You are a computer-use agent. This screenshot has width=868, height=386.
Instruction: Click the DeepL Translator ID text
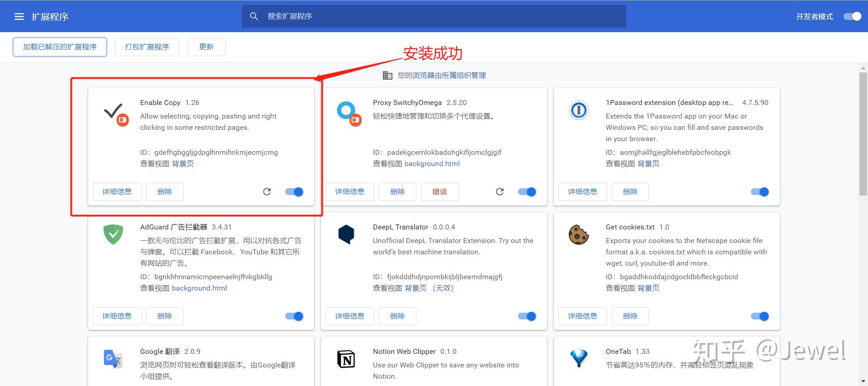pos(438,277)
